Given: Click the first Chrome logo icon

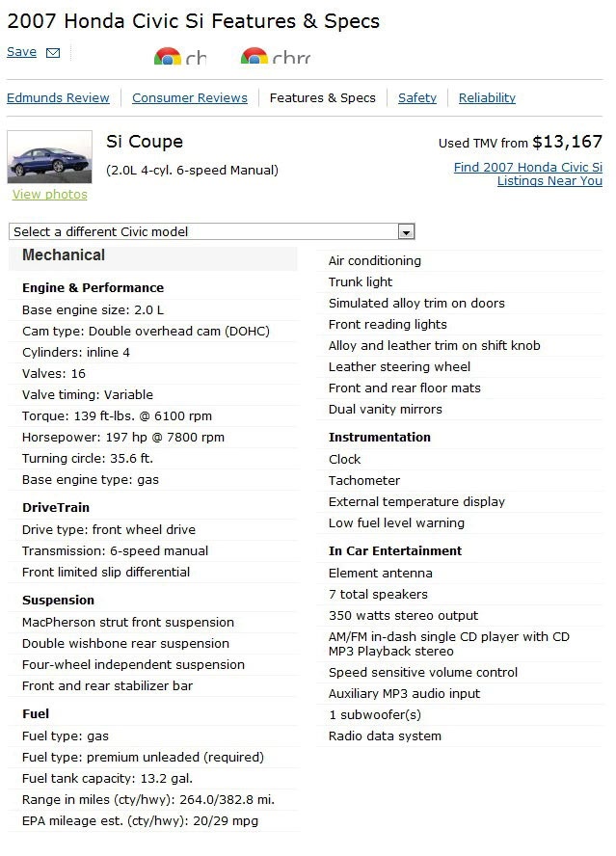Looking at the screenshot, I should 167,56.
